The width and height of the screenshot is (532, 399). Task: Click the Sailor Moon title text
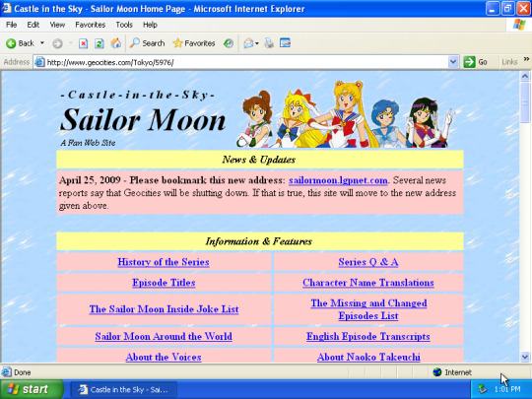143,120
